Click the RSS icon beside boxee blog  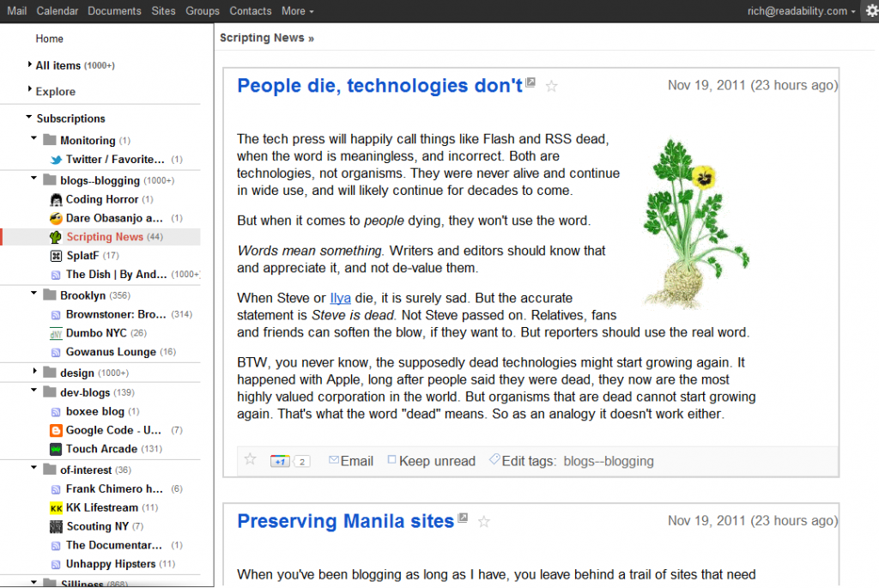pyautogui.click(x=56, y=412)
